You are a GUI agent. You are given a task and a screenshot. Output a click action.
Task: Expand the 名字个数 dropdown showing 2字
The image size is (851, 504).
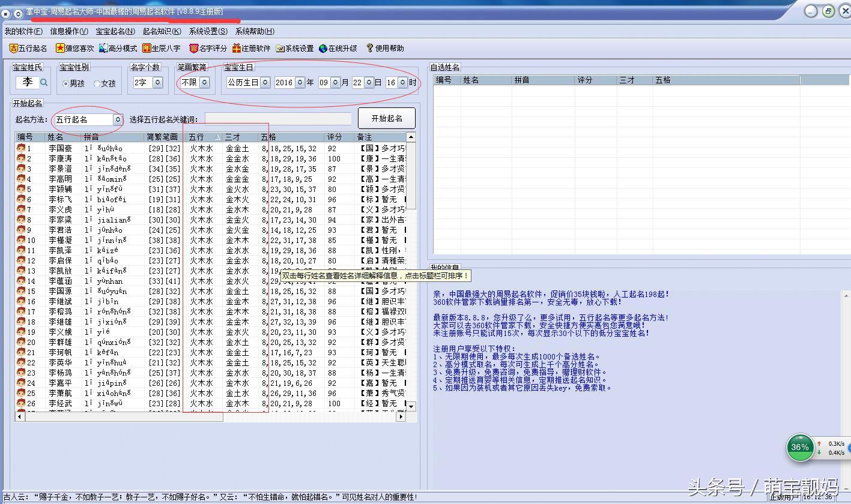157,83
